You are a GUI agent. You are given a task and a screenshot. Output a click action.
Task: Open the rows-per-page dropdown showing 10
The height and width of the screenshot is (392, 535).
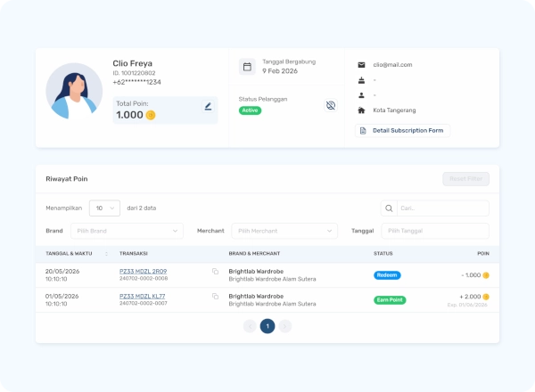104,208
